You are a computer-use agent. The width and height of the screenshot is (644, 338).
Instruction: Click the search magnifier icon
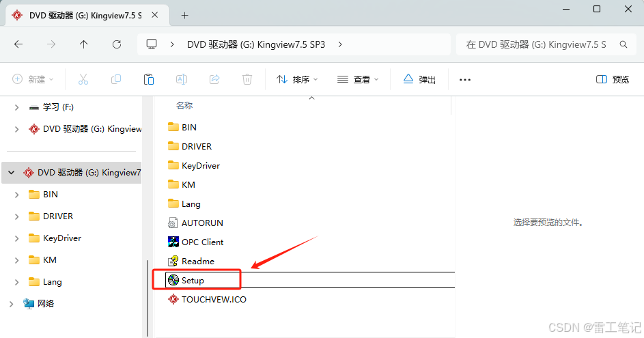coord(623,44)
